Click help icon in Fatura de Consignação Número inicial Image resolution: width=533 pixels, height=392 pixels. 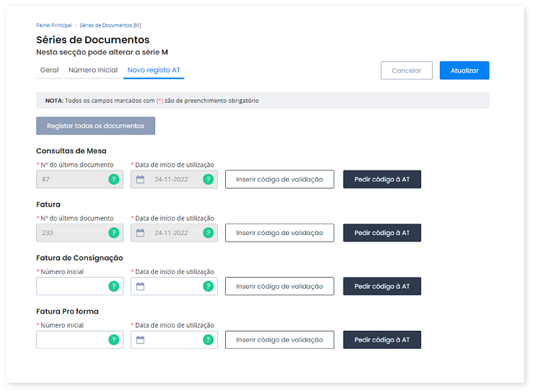tap(114, 286)
